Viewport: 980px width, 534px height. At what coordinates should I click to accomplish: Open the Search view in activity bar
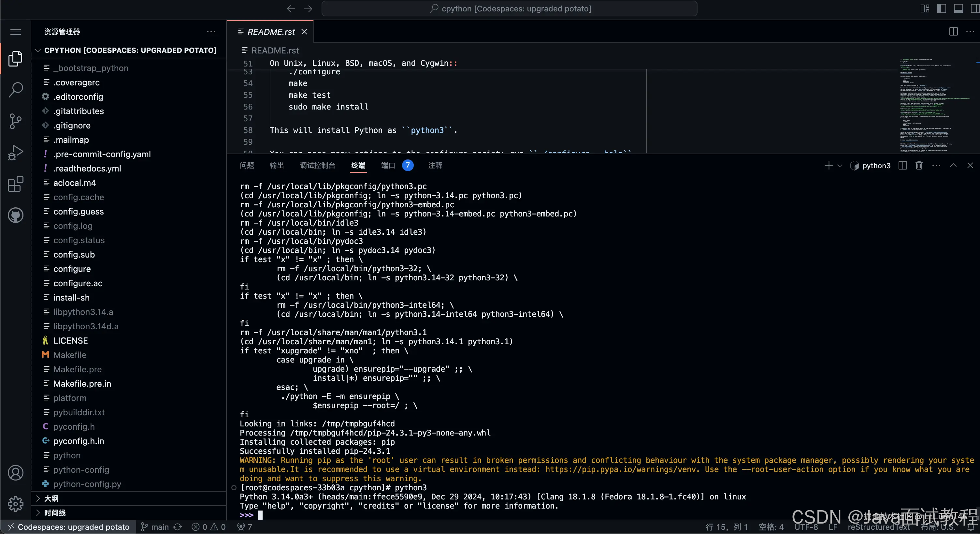(16, 90)
